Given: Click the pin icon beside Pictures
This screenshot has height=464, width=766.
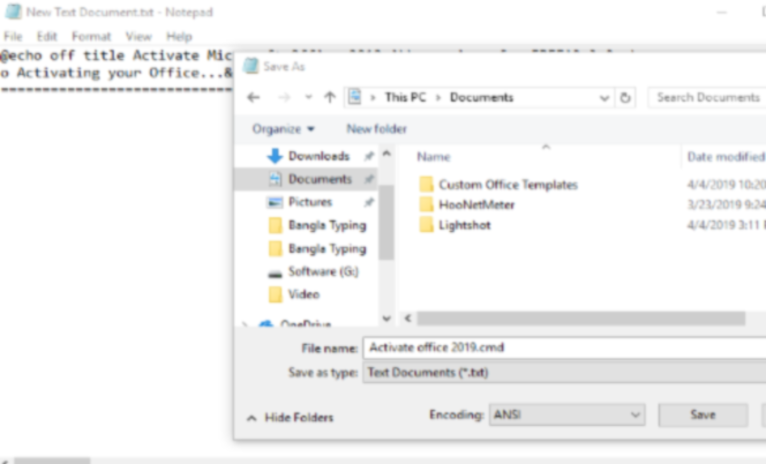Looking at the screenshot, I should [x=369, y=202].
